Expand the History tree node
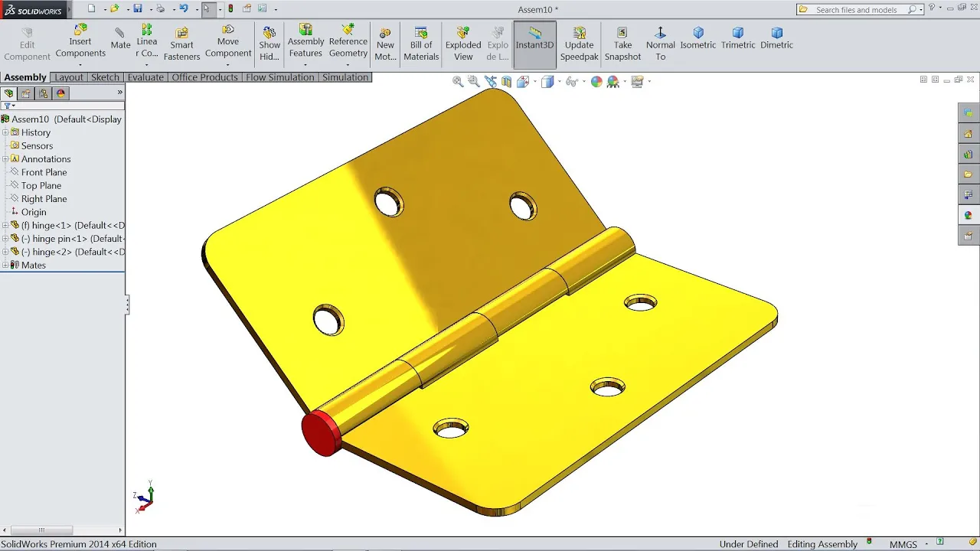 click(5, 132)
